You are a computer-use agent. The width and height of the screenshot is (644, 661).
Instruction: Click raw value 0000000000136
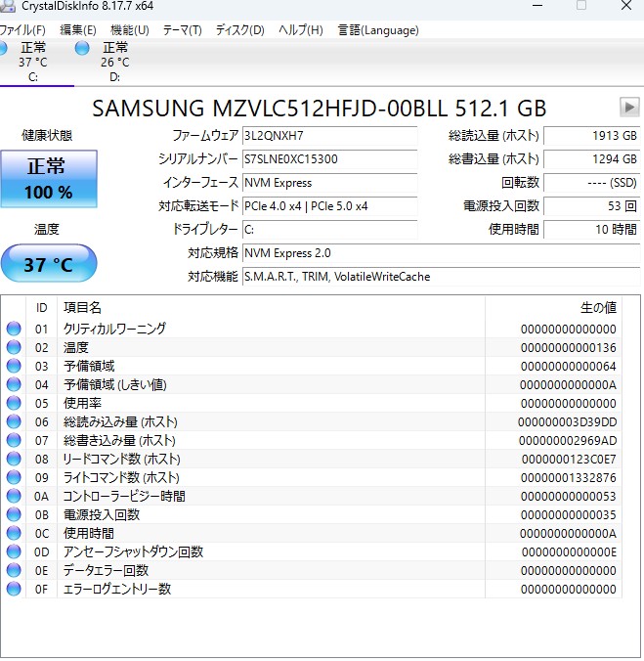pyautogui.click(x=568, y=348)
